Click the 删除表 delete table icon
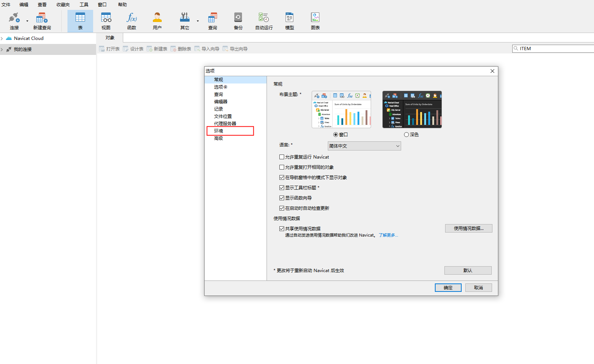 pyautogui.click(x=173, y=49)
